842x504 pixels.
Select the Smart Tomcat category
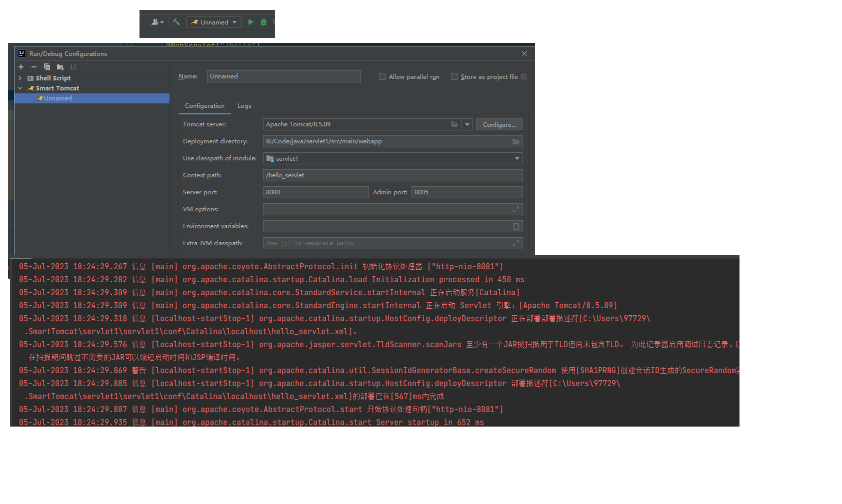(x=57, y=88)
